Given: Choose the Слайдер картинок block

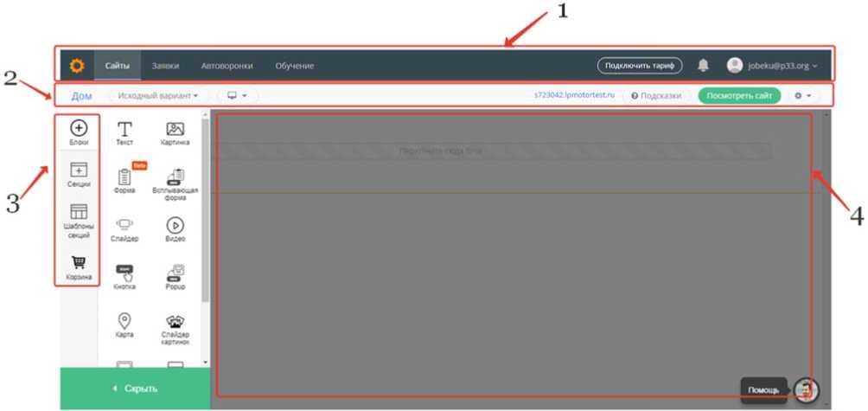Looking at the screenshot, I should (x=175, y=330).
